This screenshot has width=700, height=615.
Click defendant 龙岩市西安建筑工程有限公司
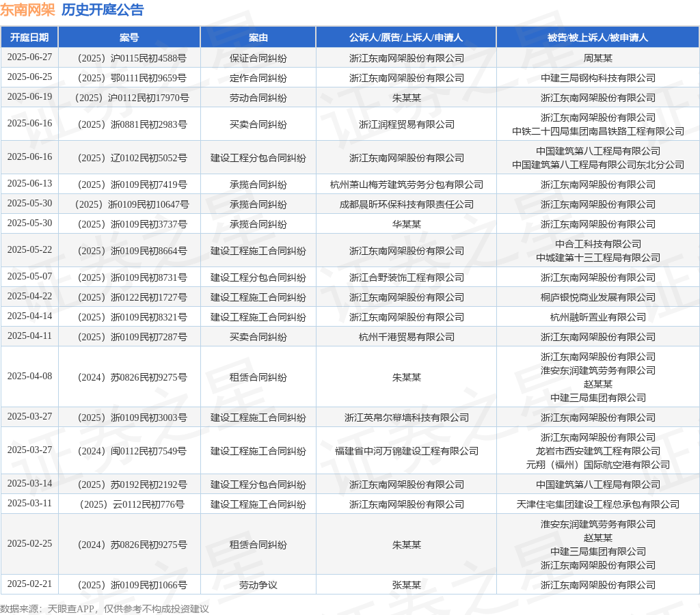point(597,451)
